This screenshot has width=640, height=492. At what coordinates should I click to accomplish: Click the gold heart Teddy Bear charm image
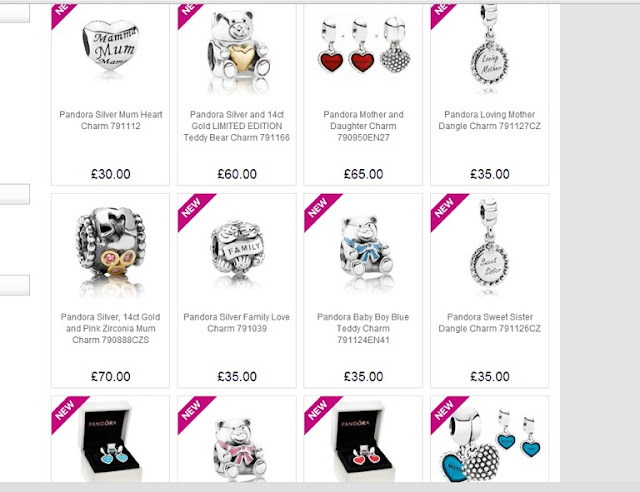tap(238, 50)
